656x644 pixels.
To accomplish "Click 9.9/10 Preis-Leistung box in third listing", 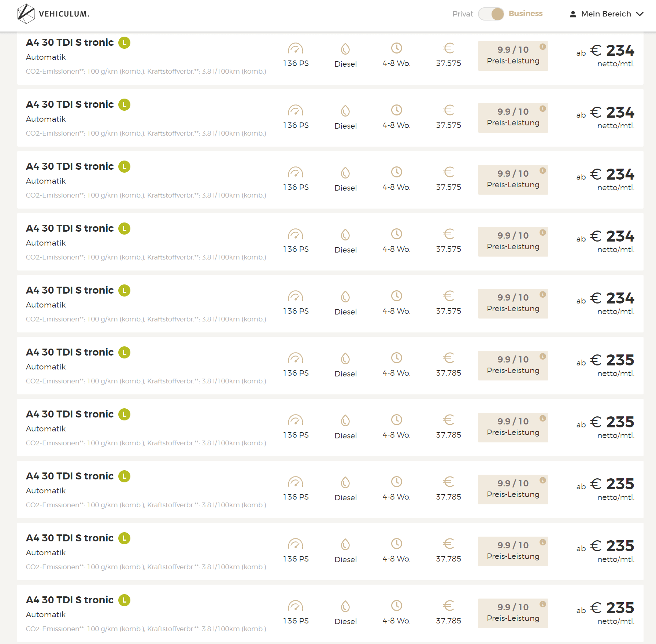I will coord(513,180).
